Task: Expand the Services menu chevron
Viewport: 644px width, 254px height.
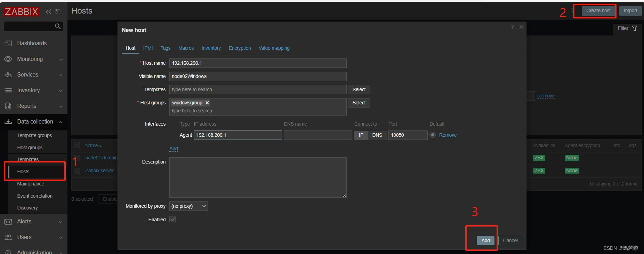Action: click(61, 75)
